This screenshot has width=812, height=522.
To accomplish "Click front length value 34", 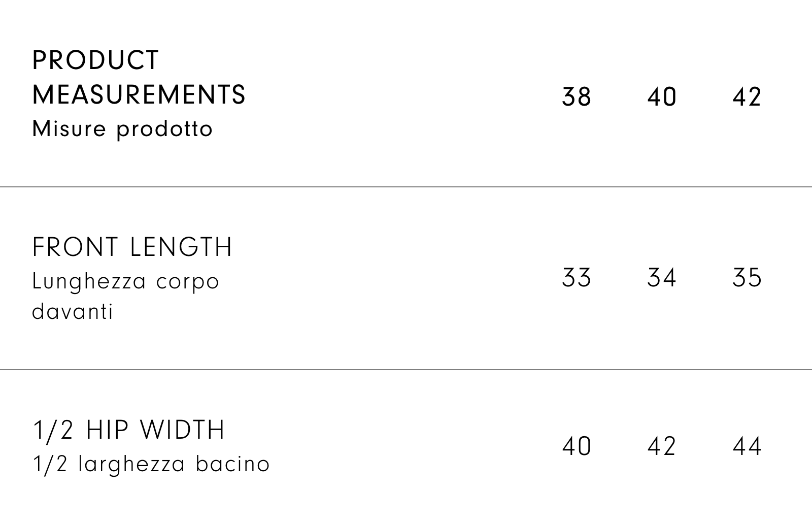I will 662,278.
